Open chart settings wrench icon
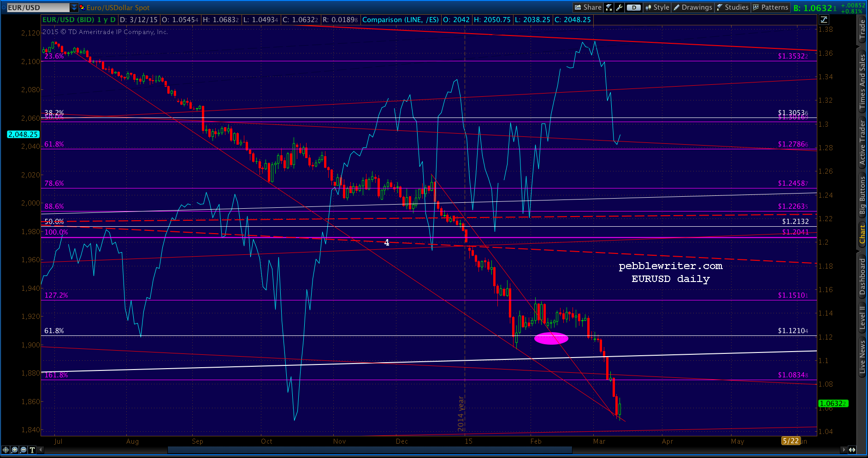868x458 pixels. click(x=619, y=7)
